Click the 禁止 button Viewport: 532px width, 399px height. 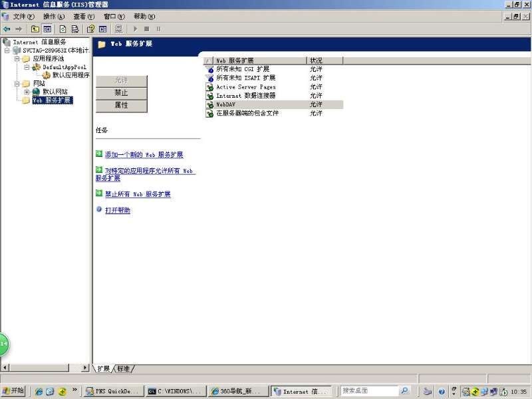[121, 93]
